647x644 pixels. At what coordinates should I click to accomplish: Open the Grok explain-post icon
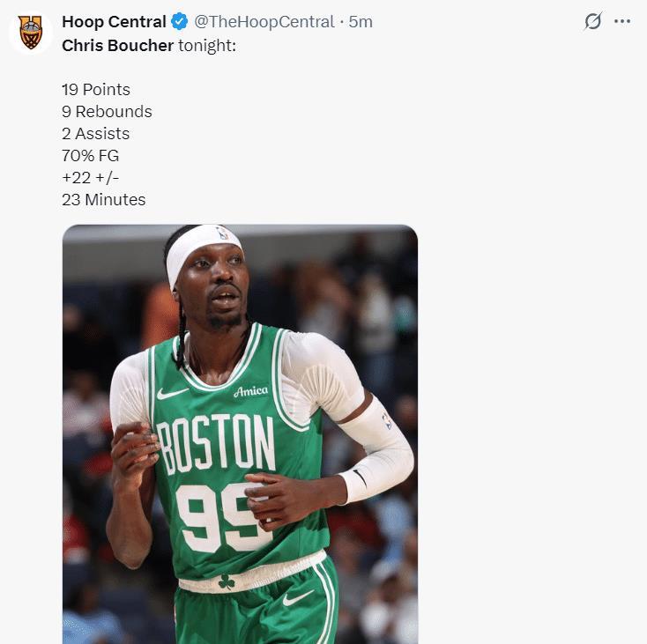592,23
